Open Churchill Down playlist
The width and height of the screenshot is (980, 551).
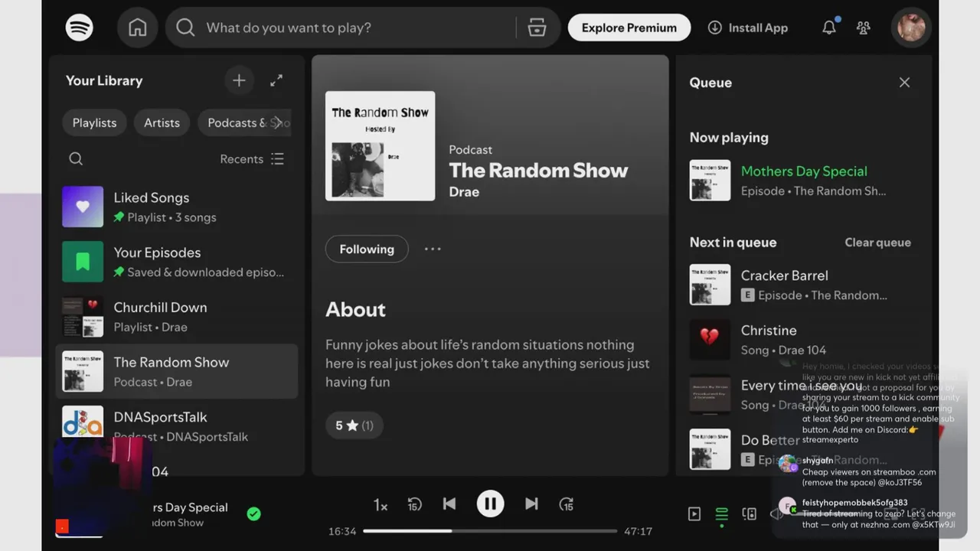point(177,317)
